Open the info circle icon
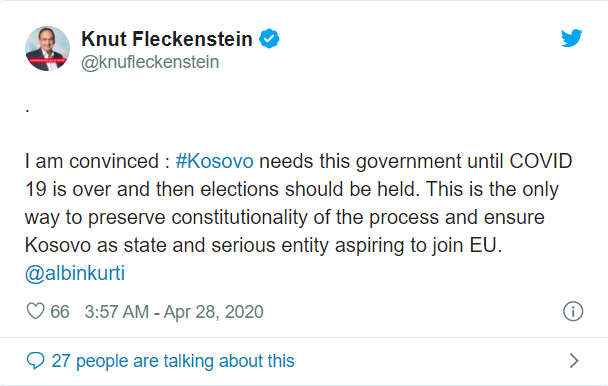 (x=573, y=311)
